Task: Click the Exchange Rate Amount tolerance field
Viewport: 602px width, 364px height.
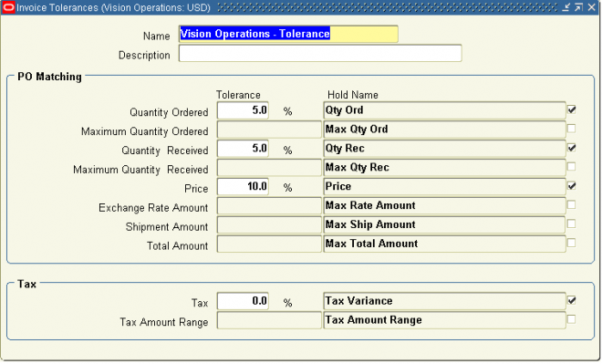Action: [x=269, y=205]
